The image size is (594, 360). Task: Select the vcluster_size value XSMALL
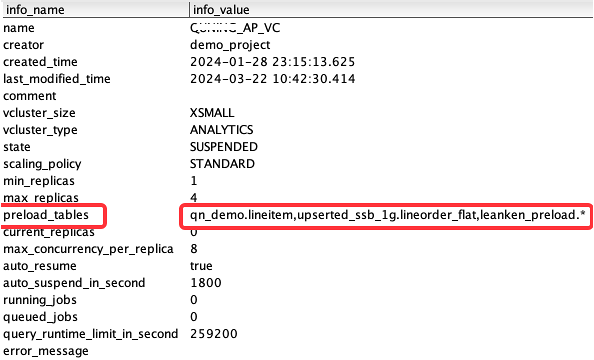(212, 113)
